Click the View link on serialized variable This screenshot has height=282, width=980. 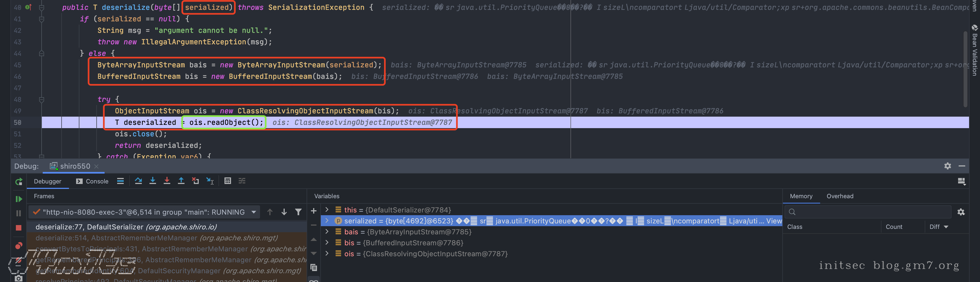click(774, 221)
